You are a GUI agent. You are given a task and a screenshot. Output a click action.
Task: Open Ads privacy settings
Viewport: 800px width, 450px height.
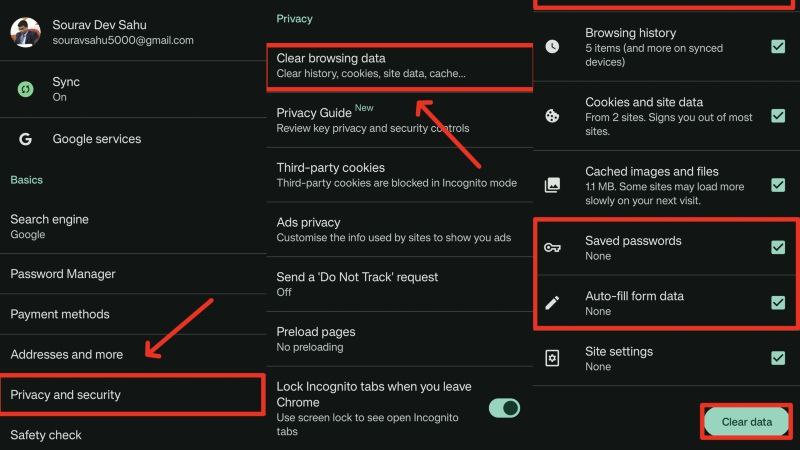(x=399, y=230)
